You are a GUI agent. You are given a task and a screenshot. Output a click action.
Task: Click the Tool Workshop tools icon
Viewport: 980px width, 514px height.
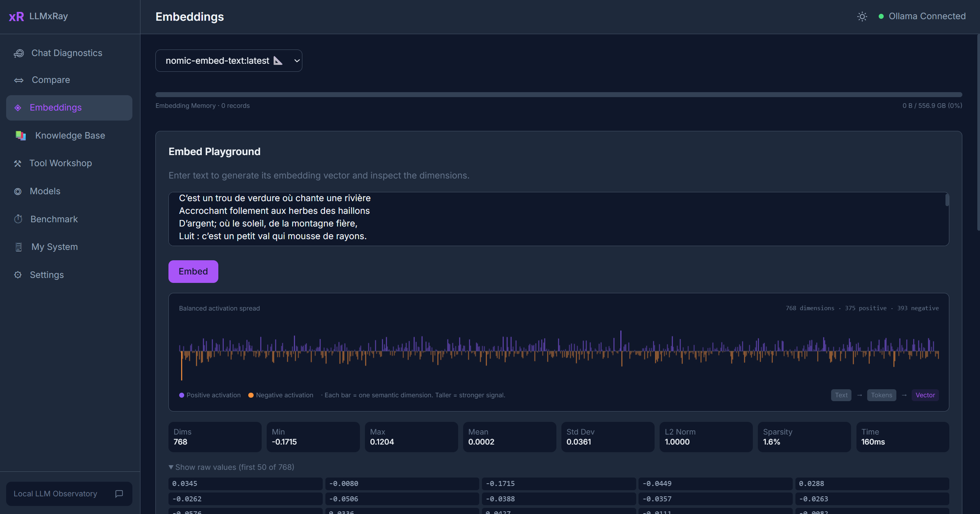coord(18,164)
